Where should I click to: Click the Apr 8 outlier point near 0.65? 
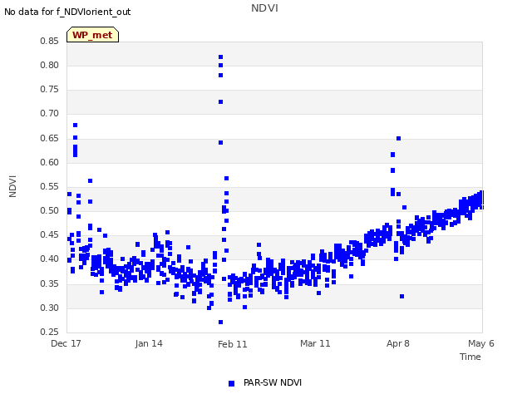tap(399, 139)
